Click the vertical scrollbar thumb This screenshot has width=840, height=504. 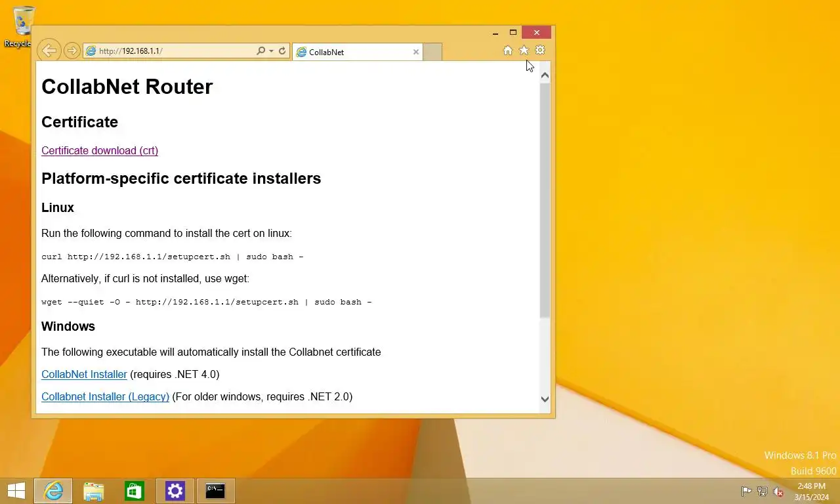click(x=545, y=200)
